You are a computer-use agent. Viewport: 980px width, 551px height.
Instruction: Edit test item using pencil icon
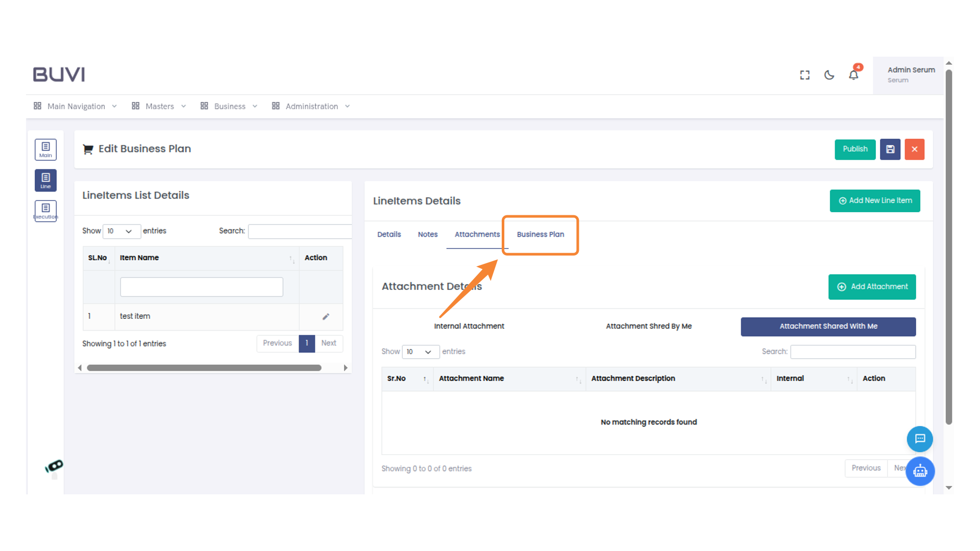pyautogui.click(x=326, y=316)
